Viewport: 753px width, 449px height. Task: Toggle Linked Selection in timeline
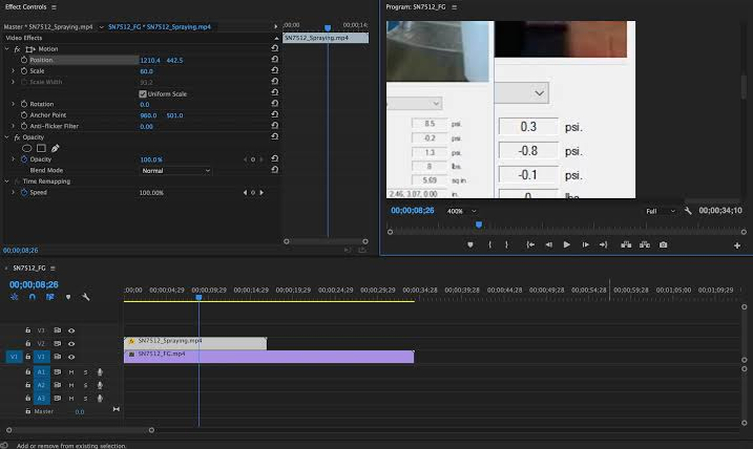coord(50,297)
